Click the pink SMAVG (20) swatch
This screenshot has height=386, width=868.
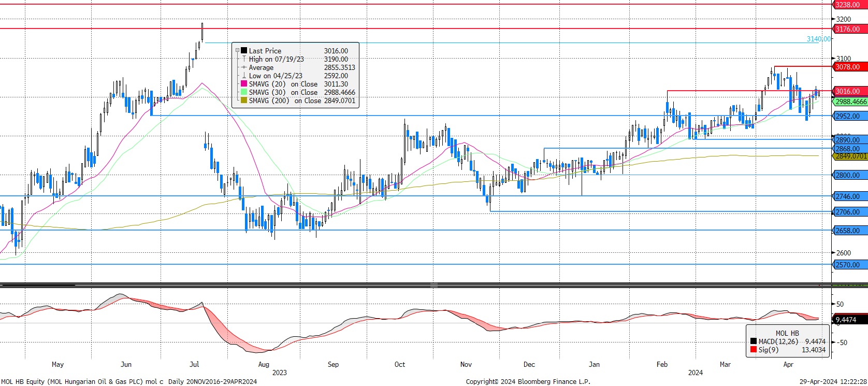click(244, 84)
